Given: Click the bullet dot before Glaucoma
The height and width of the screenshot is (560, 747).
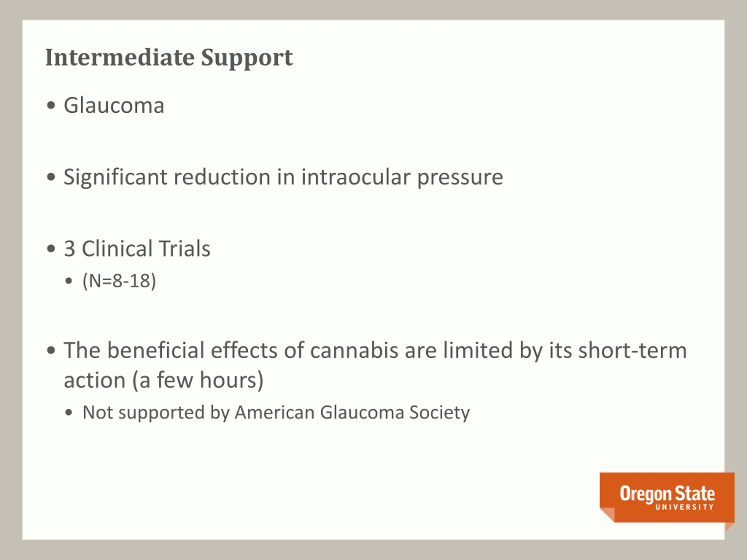Looking at the screenshot, I should click(x=51, y=105).
